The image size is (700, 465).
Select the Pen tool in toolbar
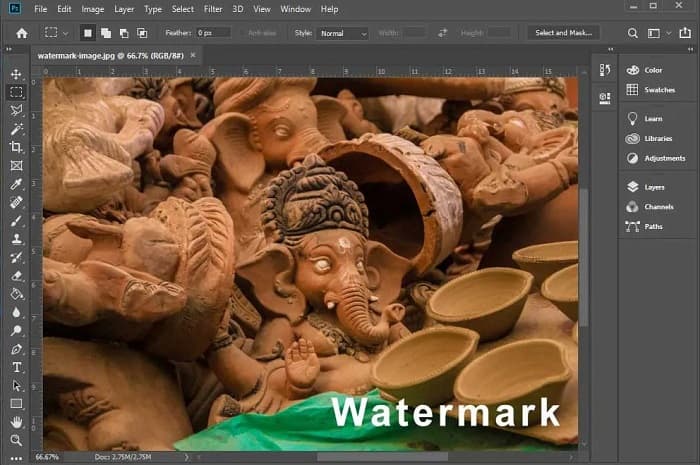(x=16, y=349)
